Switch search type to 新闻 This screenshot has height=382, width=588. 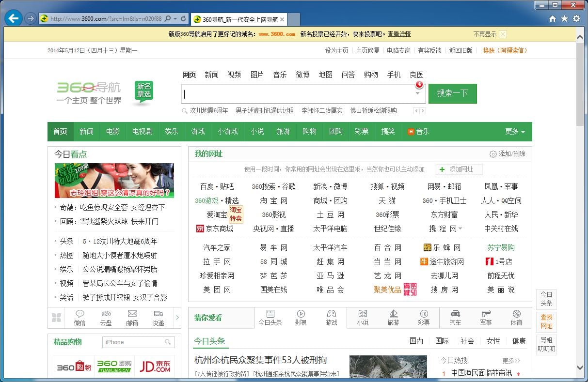click(x=211, y=75)
